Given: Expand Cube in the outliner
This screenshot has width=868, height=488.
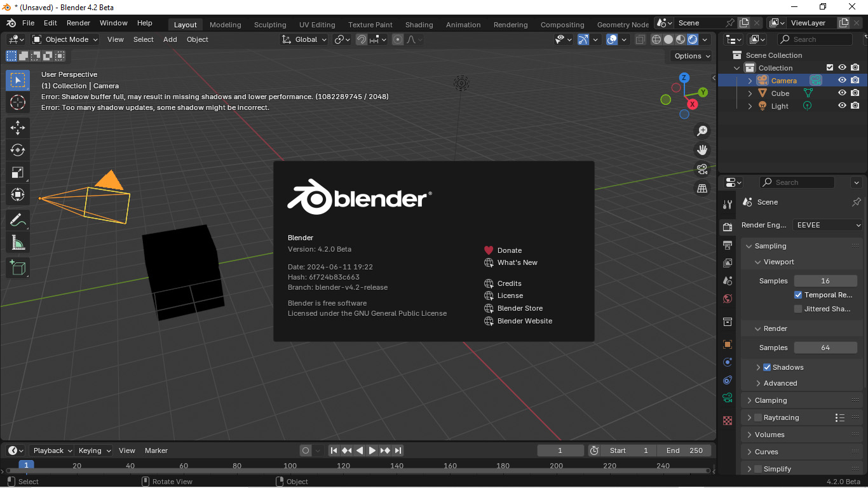Looking at the screenshot, I should (x=750, y=93).
